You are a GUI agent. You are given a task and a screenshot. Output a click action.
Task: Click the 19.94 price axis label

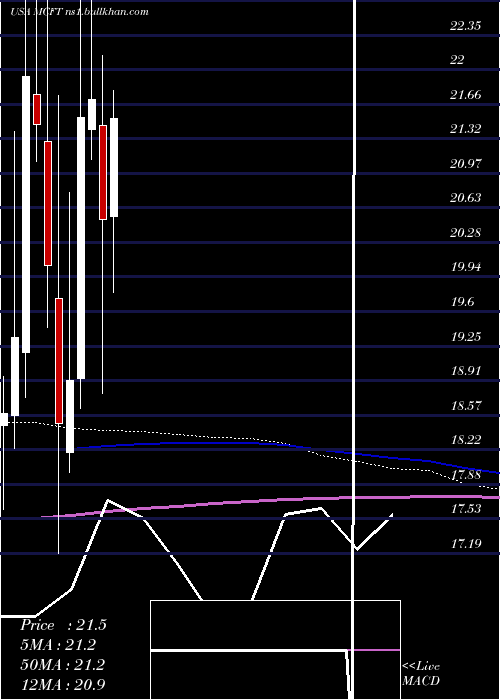(465, 267)
